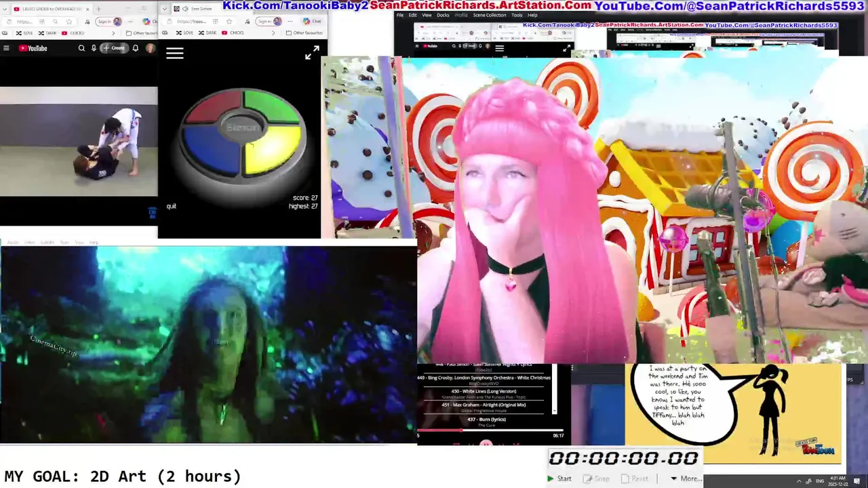This screenshot has width=868, height=488.
Task: Click ENG language indicator in taskbar
Action: 820,481
